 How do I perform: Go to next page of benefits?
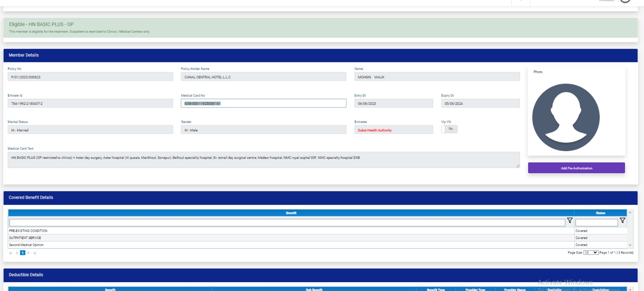pyautogui.click(x=29, y=253)
